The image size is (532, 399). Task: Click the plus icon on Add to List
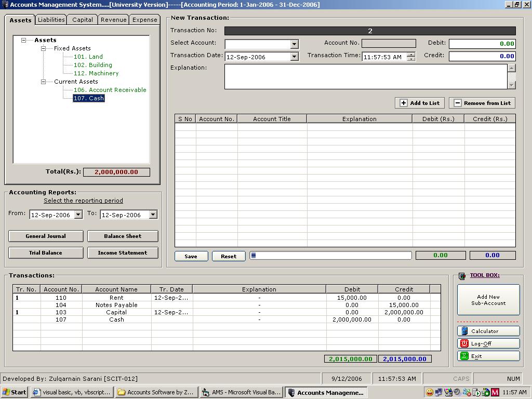pyautogui.click(x=404, y=103)
